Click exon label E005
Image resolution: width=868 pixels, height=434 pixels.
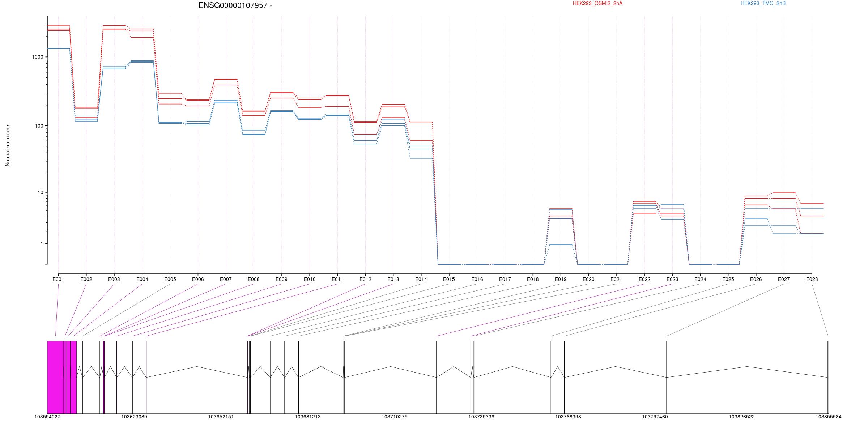tap(170, 279)
